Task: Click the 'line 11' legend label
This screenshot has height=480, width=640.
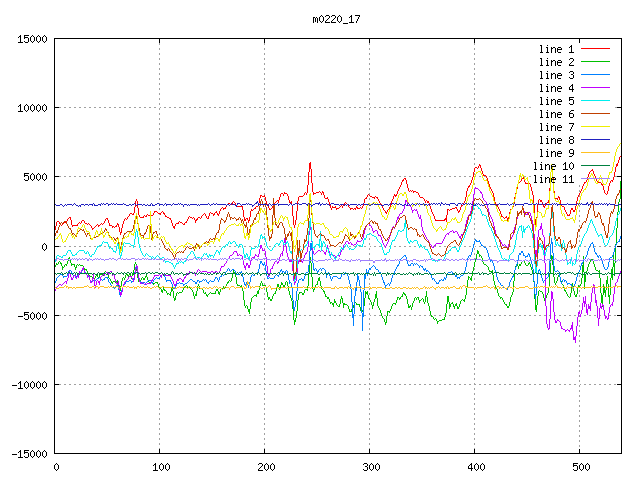Action: click(553, 179)
